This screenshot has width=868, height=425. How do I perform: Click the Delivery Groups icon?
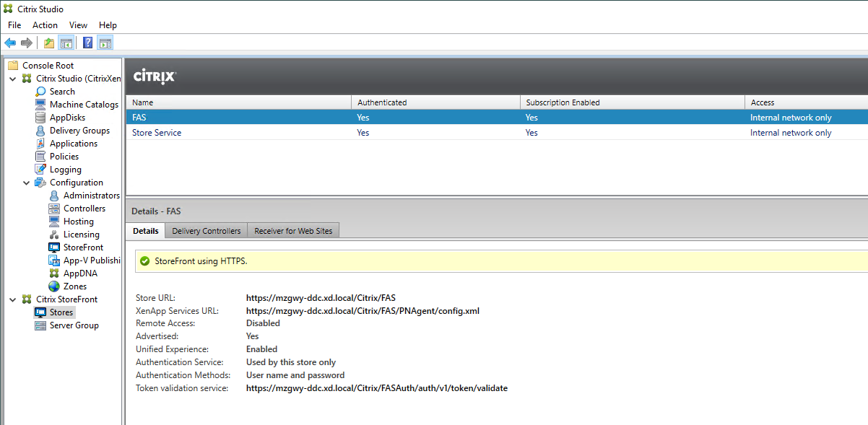[x=40, y=131]
